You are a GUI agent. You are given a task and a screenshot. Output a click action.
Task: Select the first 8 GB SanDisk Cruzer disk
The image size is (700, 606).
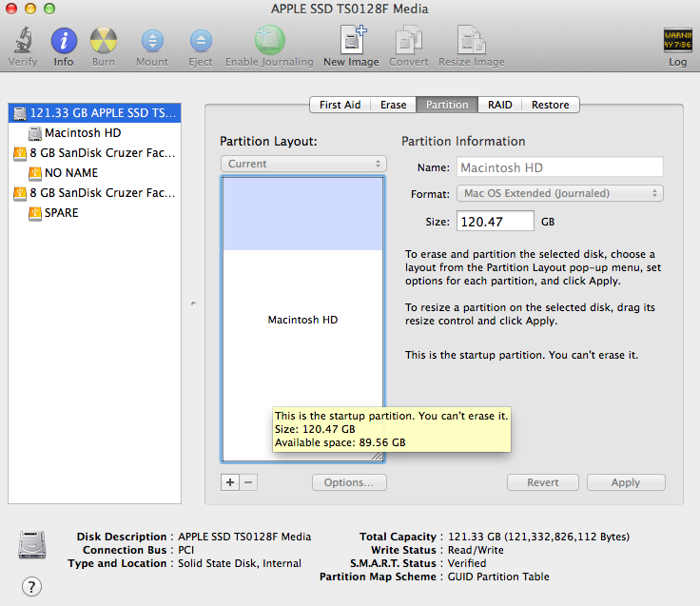coord(95,153)
